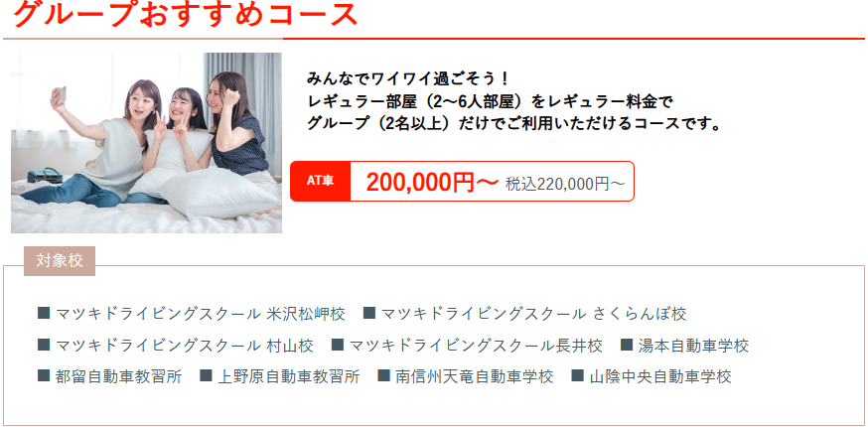Visit 山陰中央自動車学校 school page
Viewport: 868px width, 427px height.
click(x=660, y=377)
